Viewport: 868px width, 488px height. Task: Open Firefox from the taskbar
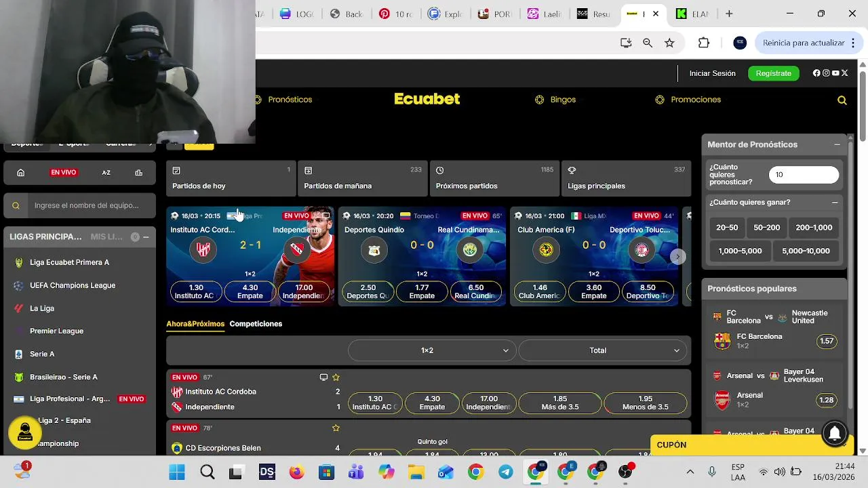point(297,472)
